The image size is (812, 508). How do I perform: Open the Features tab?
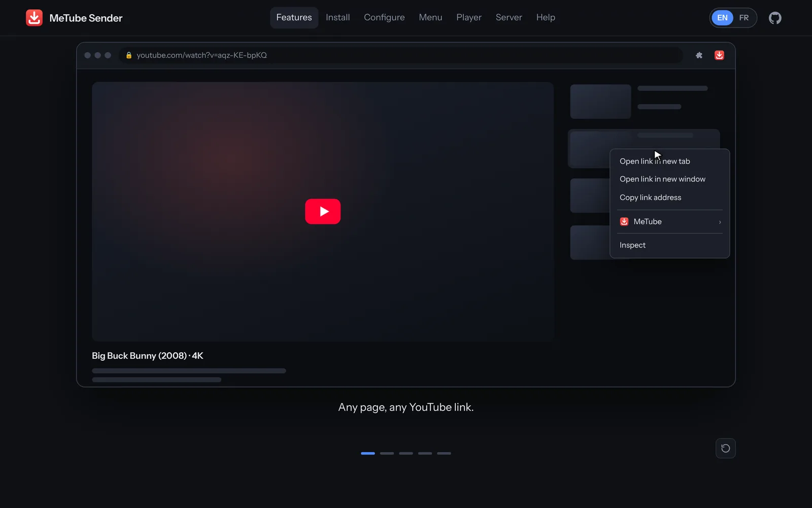point(294,18)
